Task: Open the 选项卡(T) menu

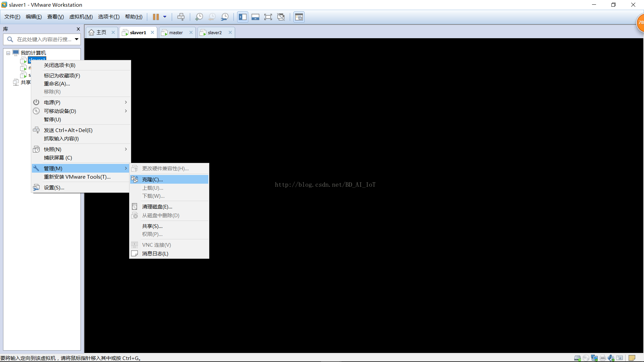Action: point(109,17)
